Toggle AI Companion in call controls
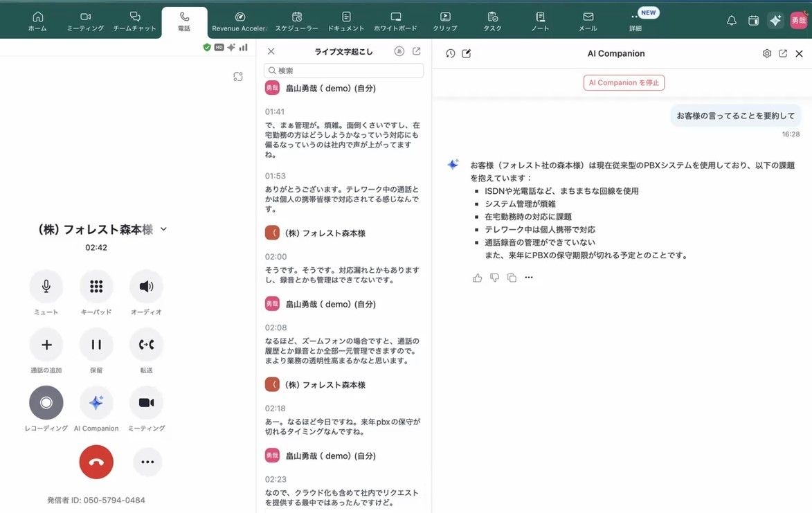Viewport: 812px width, 513px height. [x=96, y=403]
